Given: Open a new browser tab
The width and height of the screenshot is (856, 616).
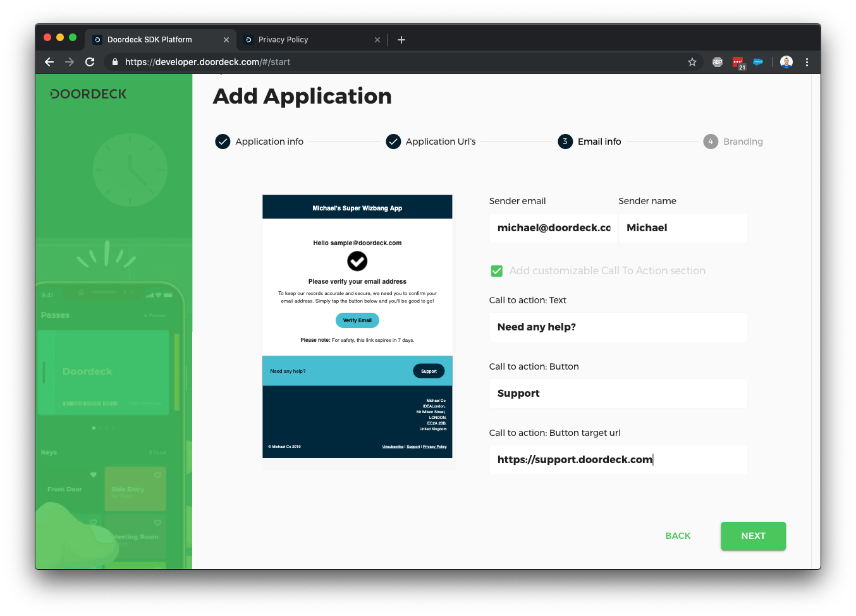Looking at the screenshot, I should [x=401, y=40].
